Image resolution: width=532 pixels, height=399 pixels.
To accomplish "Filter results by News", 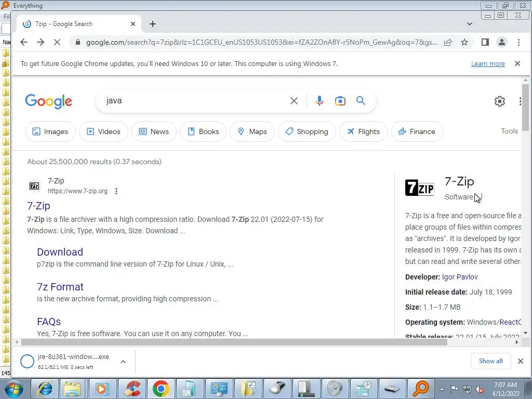I will point(154,131).
